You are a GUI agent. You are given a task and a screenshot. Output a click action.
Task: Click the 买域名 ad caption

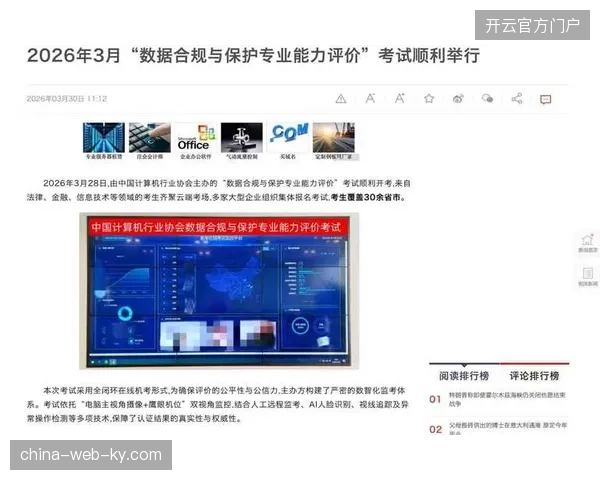[x=287, y=157]
